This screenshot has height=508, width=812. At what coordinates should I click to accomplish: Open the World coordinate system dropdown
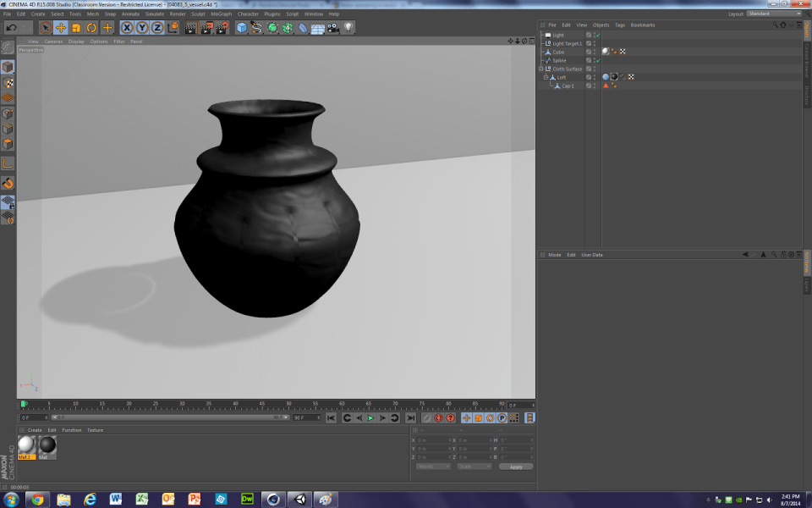tap(433, 467)
